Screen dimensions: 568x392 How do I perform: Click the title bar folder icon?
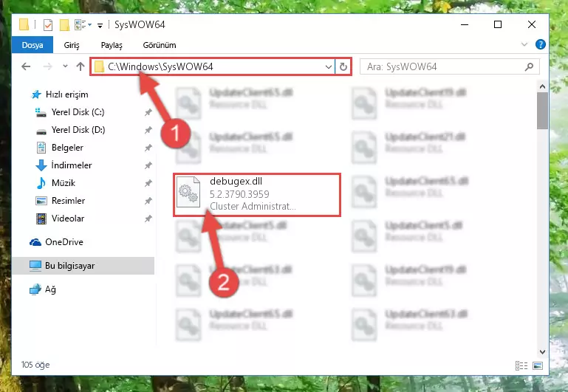(24, 24)
